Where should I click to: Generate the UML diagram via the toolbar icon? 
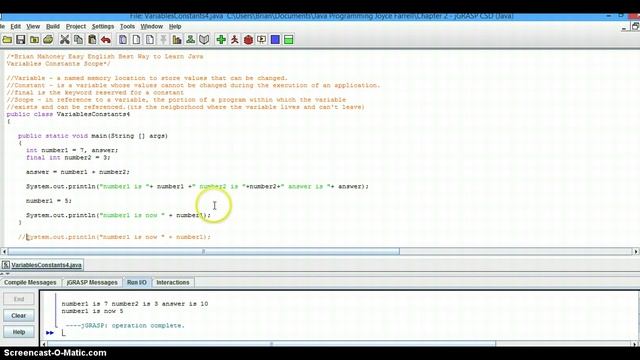pos(190,40)
